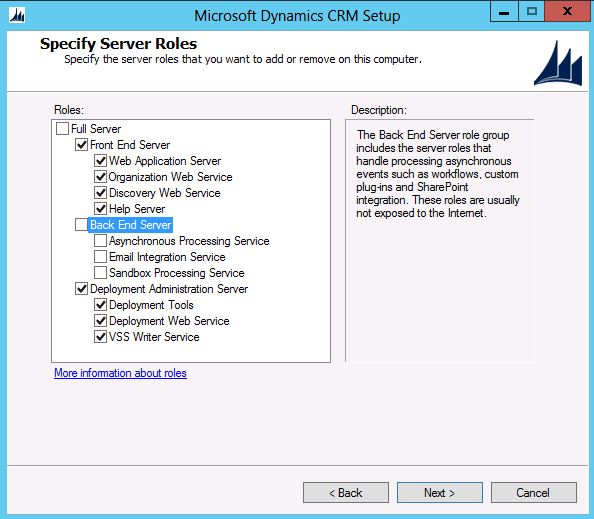The image size is (594, 519).
Task: Click the Dynamics CRM title bar icon
Action: 17,16
